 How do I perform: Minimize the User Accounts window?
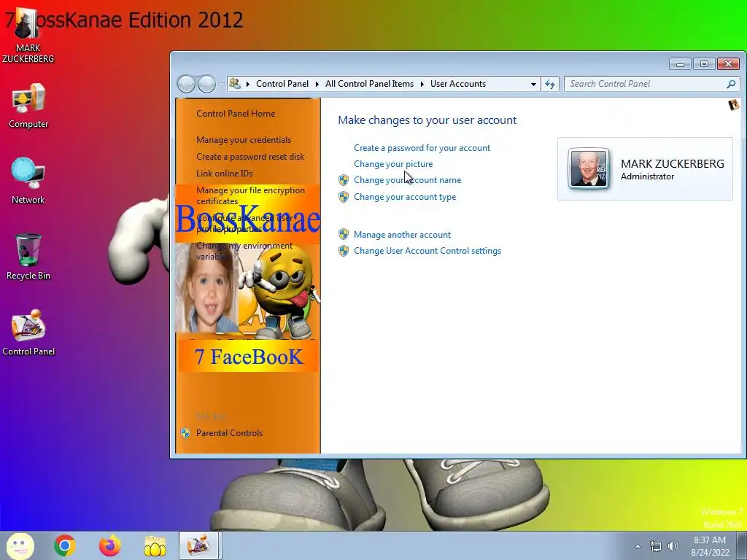pos(681,64)
